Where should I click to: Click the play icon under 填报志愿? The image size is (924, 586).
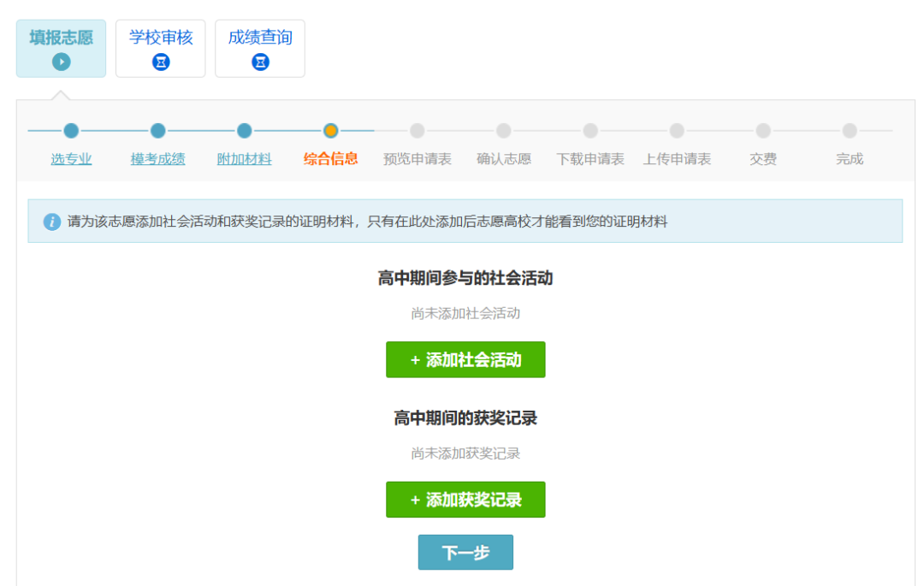[61, 62]
